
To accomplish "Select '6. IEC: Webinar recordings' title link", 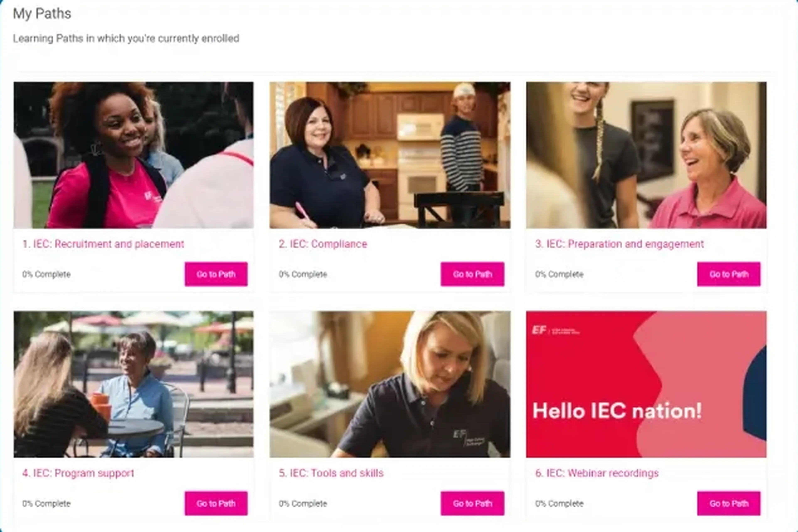I will tap(597, 473).
